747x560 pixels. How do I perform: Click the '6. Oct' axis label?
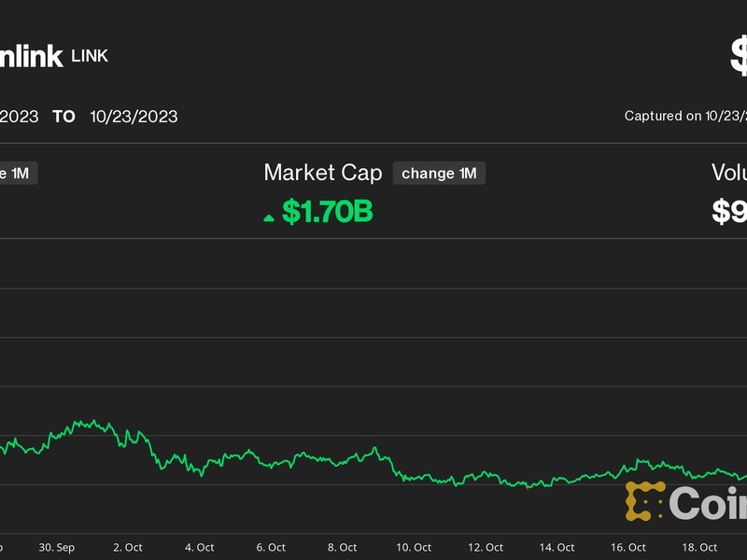click(271, 548)
